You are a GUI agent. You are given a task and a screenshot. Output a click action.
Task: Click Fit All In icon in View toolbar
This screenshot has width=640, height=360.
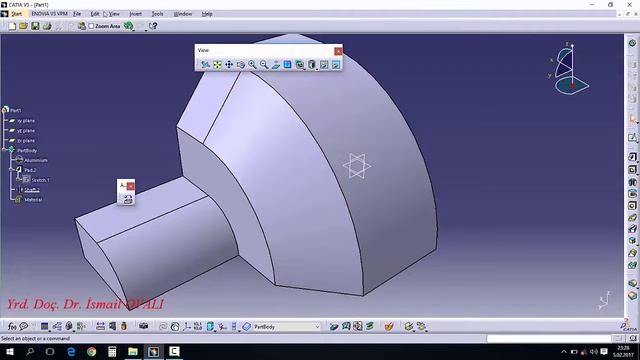coord(217,64)
